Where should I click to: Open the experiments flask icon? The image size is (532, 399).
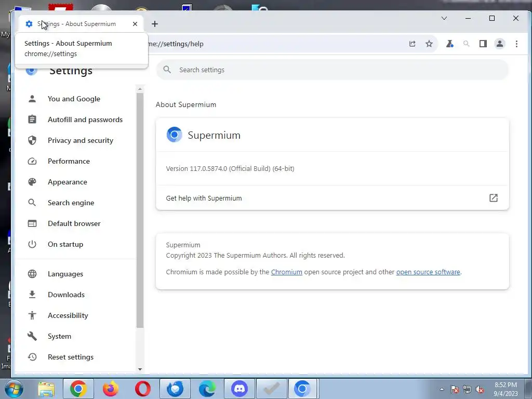pos(449,44)
